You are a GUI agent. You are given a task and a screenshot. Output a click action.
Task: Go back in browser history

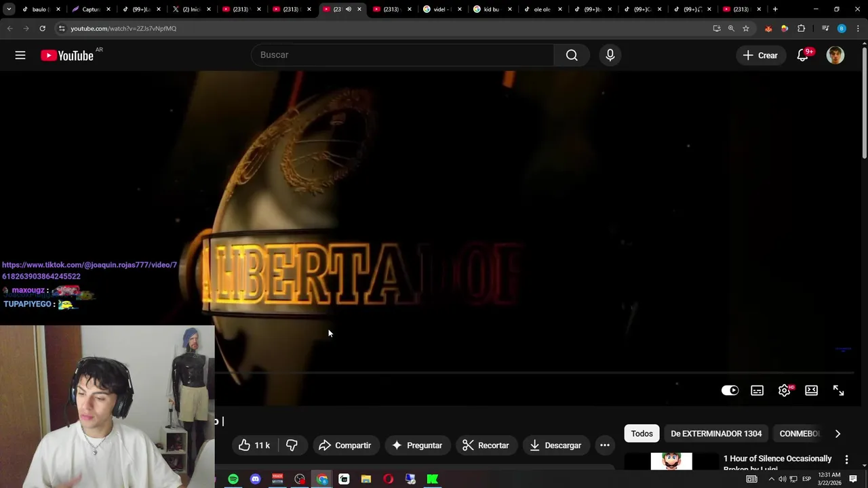tap(10, 28)
